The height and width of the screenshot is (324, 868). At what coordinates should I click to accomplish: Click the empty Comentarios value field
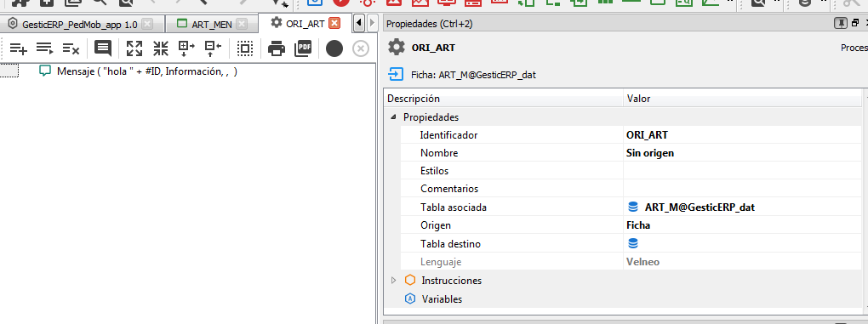coord(742,189)
